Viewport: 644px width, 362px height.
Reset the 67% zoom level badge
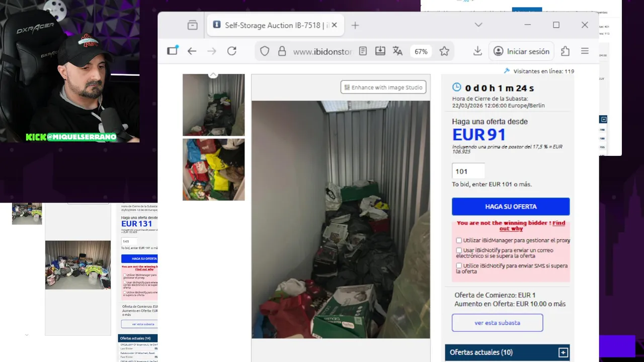(421, 51)
